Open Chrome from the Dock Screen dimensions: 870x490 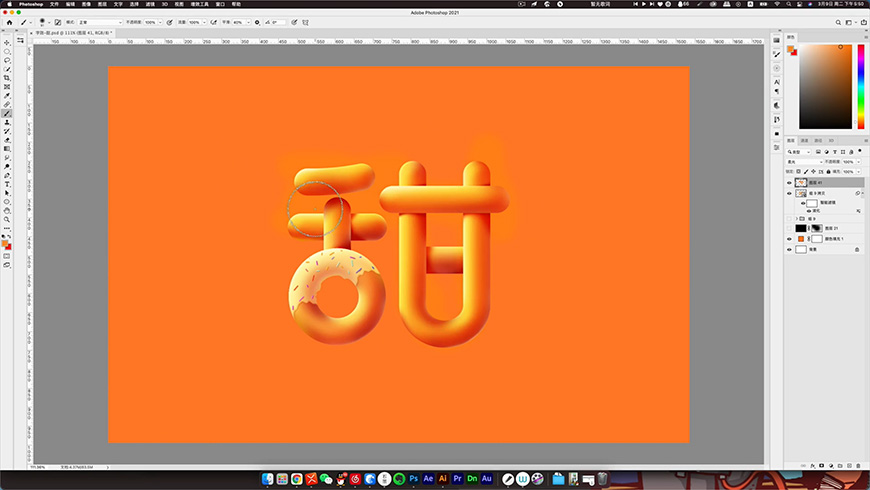(x=297, y=478)
